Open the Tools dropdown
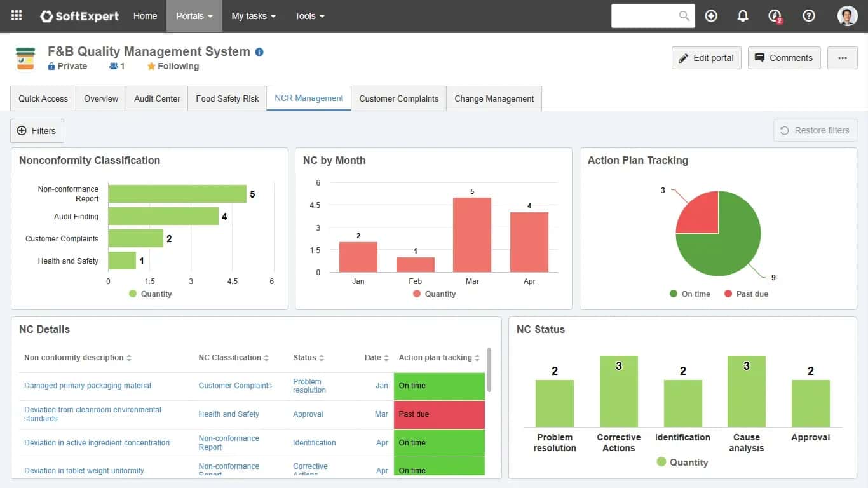 (309, 16)
